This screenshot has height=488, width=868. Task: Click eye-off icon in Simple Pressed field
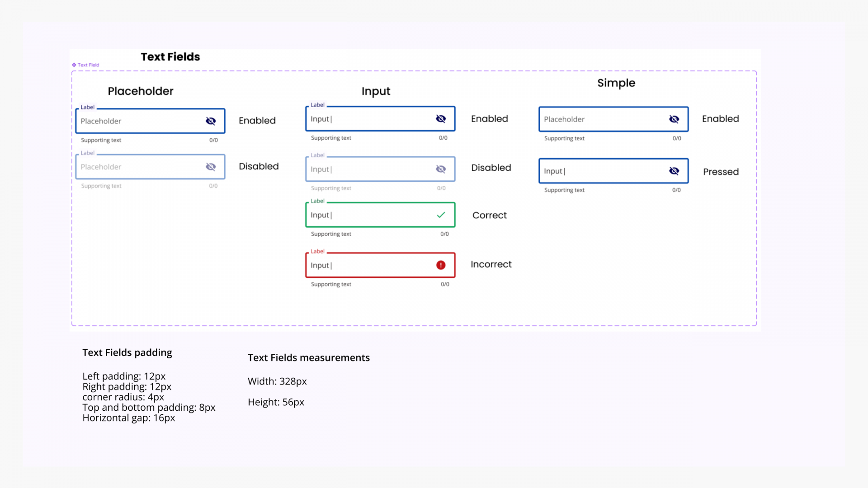tap(674, 171)
